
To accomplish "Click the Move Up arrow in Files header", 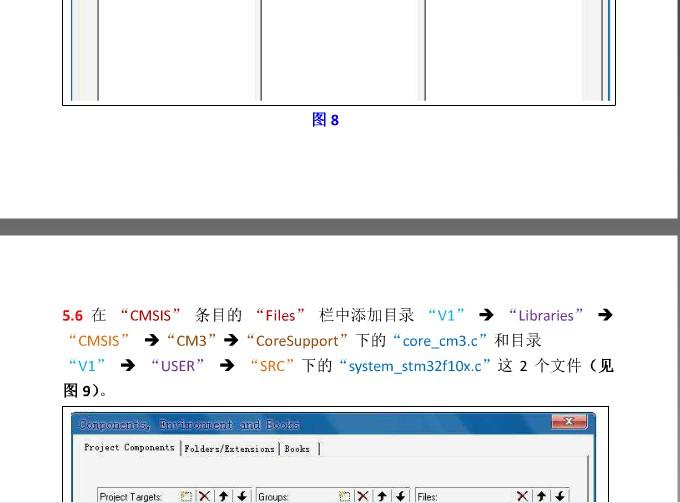I will tap(541, 496).
